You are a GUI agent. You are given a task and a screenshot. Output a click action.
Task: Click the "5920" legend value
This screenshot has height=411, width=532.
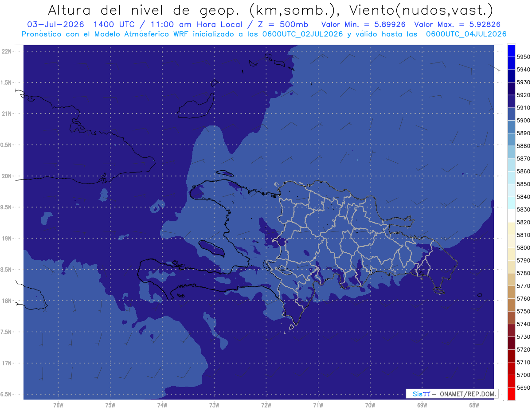[524, 95]
